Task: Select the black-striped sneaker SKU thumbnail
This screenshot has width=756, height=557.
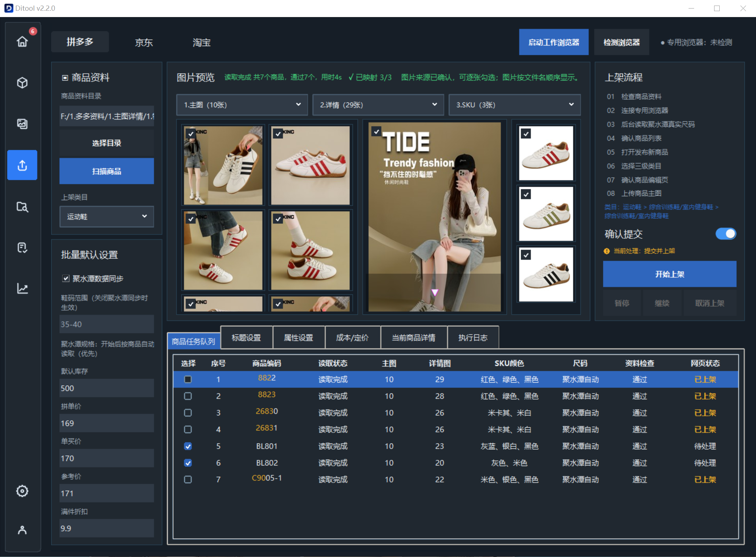Action: click(x=546, y=274)
